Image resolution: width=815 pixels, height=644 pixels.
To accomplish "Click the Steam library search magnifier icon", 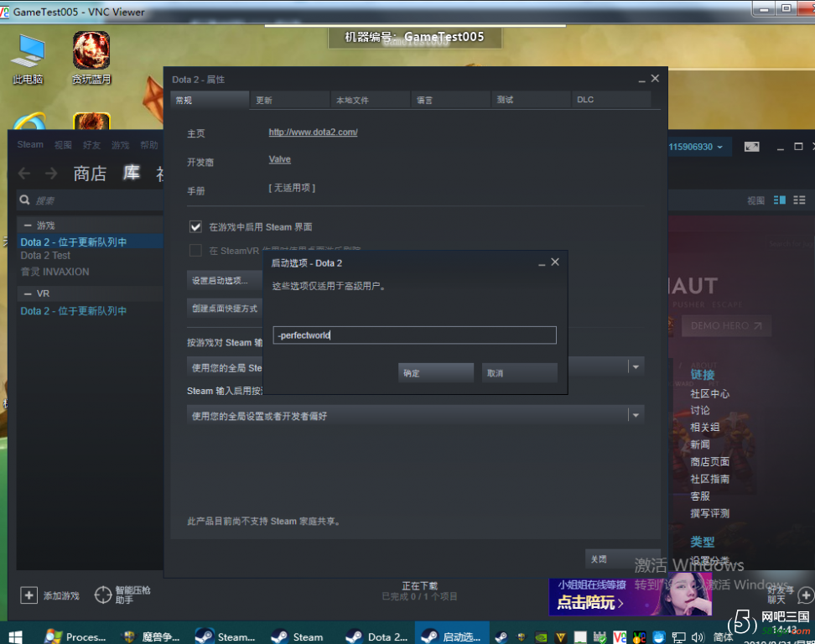I will pos(24,200).
